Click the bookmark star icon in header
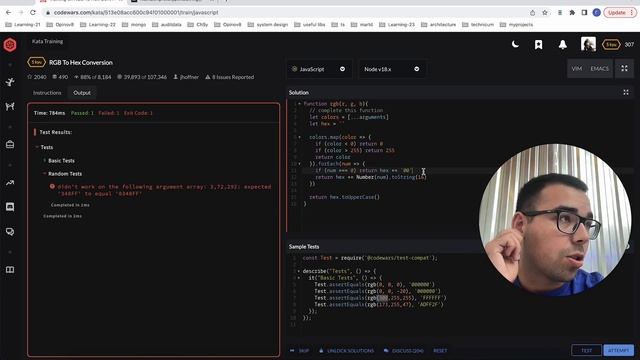This screenshot has width=640, height=360. (539, 44)
